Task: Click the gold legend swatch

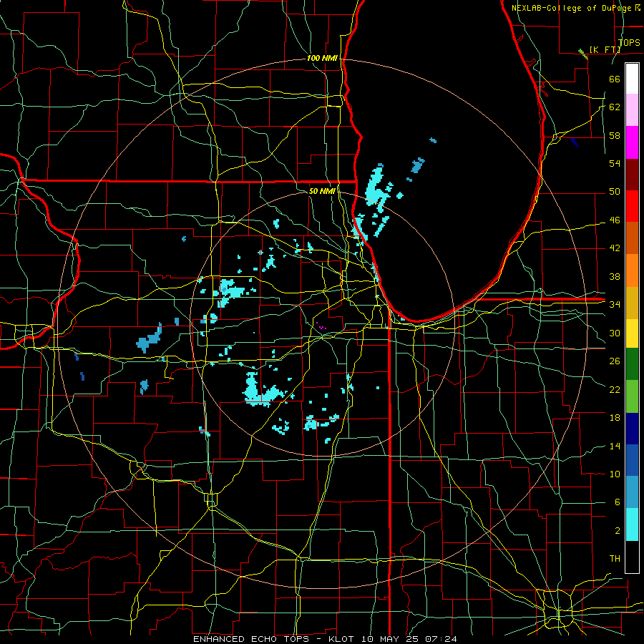Action: tap(632, 303)
